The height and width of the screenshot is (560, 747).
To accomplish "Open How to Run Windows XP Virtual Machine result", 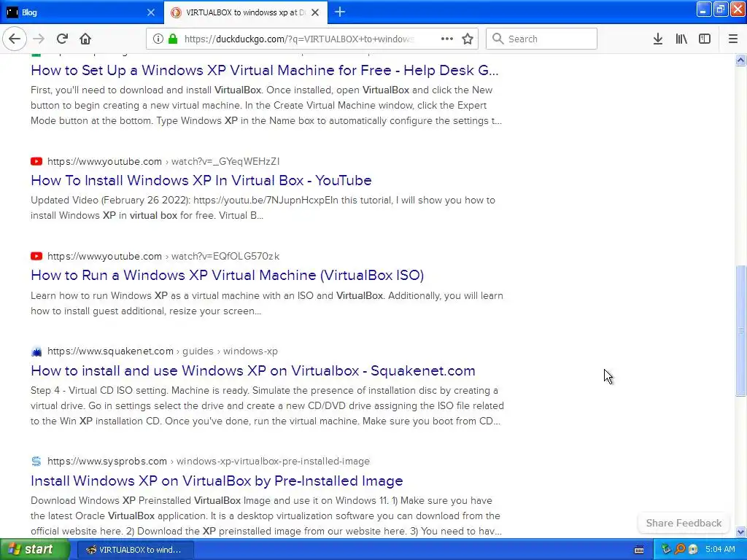I will tap(228, 275).
